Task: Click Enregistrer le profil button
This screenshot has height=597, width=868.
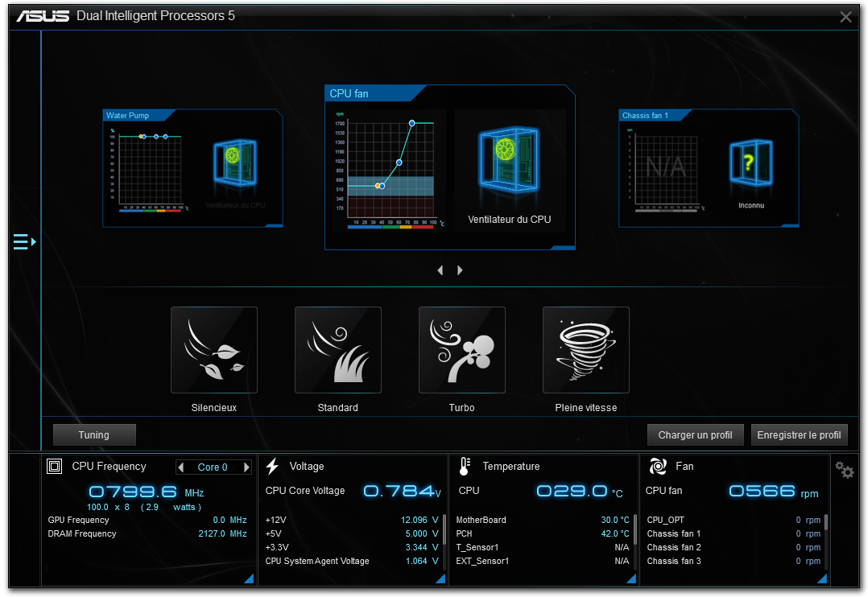Action: [x=799, y=435]
